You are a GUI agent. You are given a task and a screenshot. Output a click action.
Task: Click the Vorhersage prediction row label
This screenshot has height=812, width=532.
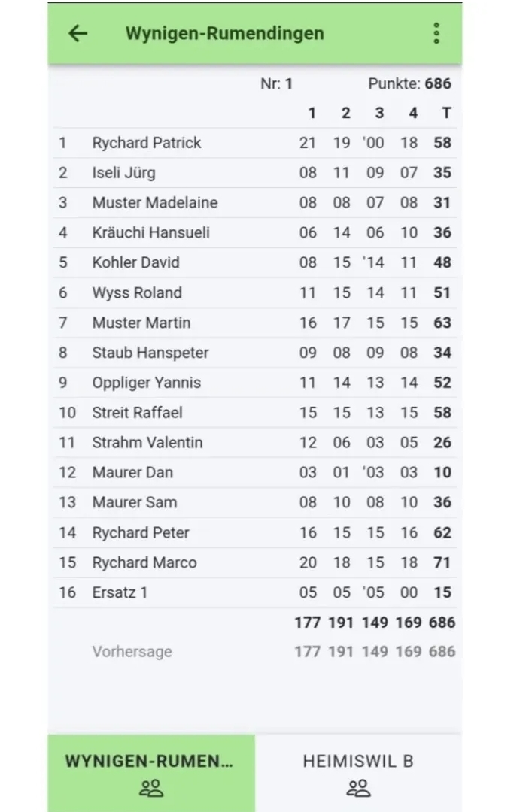[132, 652]
